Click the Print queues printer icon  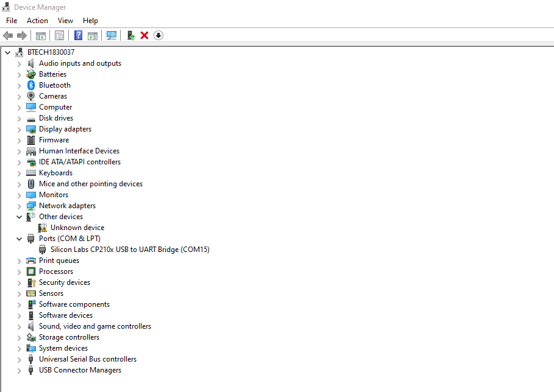pos(31,261)
